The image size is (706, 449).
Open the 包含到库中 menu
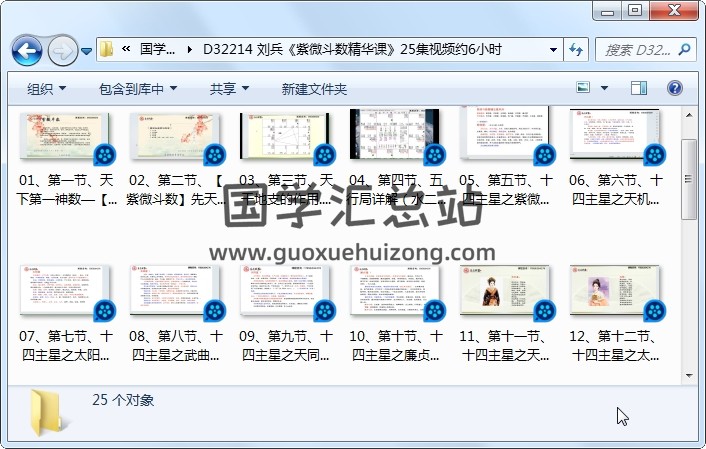(138, 89)
